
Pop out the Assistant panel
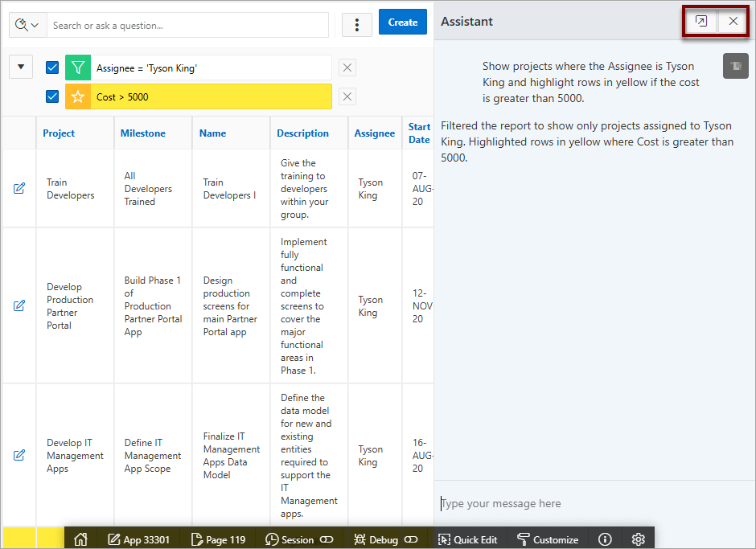click(x=701, y=21)
